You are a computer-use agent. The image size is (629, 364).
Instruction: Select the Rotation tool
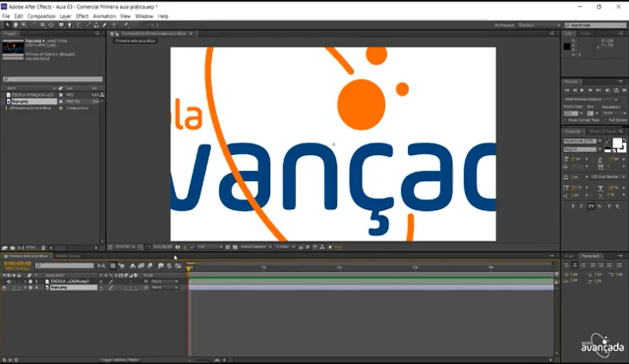click(x=34, y=25)
